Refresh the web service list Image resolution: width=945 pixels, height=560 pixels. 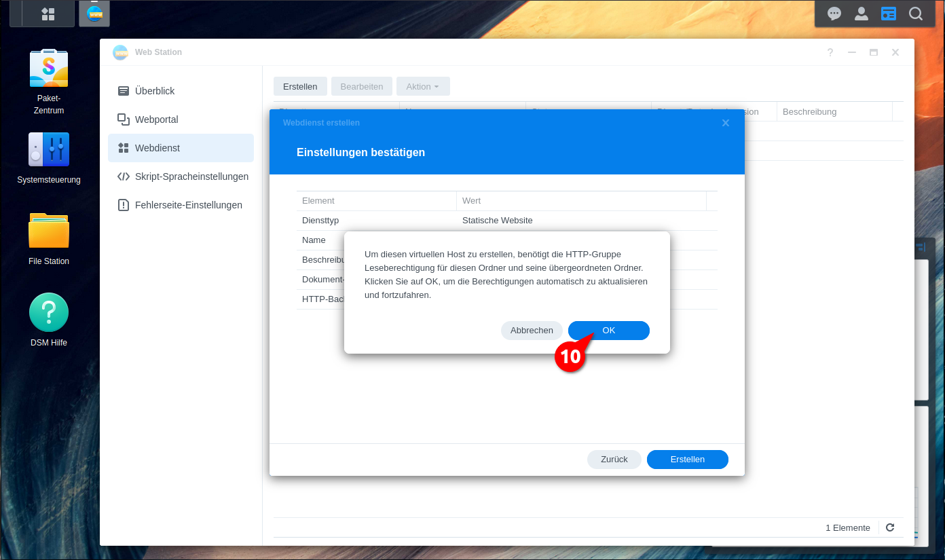click(x=890, y=527)
